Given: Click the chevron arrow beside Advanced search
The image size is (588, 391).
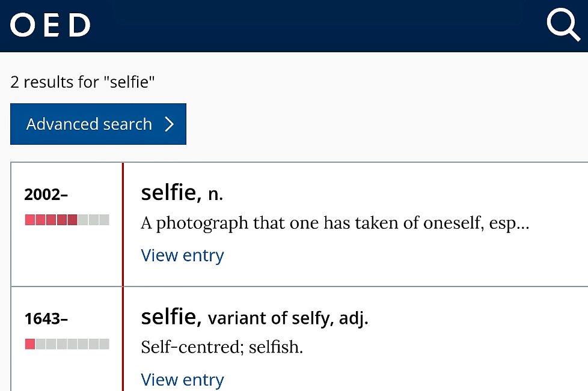Looking at the screenshot, I should click(x=170, y=124).
